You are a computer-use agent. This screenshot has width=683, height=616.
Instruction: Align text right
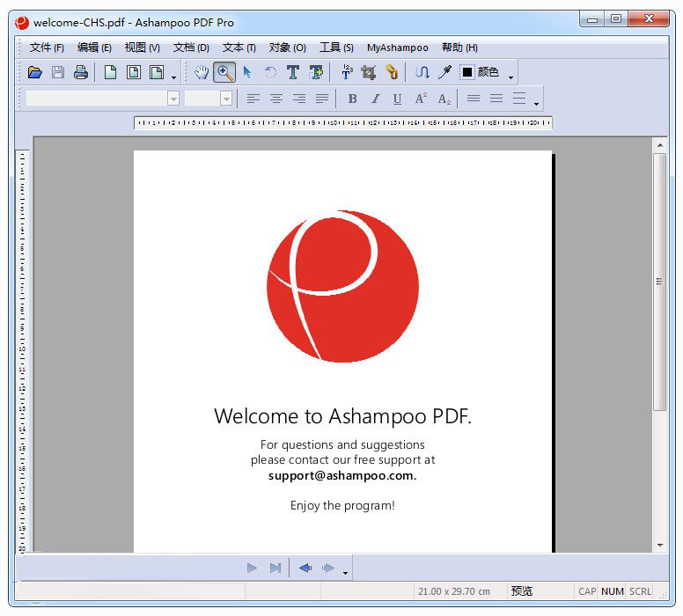pos(299,99)
